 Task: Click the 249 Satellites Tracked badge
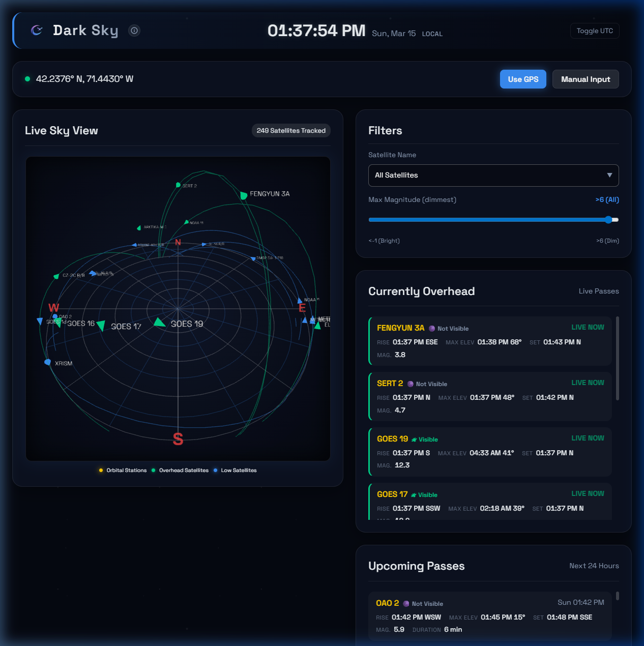click(290, 130)
